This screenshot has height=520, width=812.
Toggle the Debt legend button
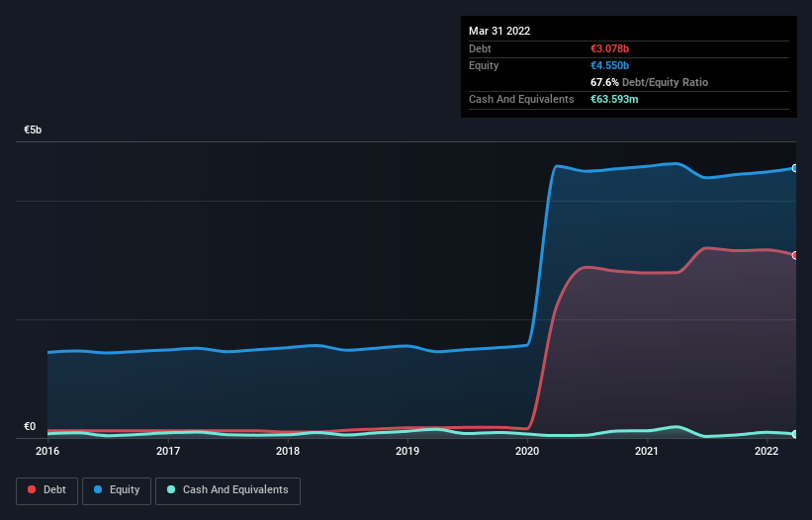46,490
